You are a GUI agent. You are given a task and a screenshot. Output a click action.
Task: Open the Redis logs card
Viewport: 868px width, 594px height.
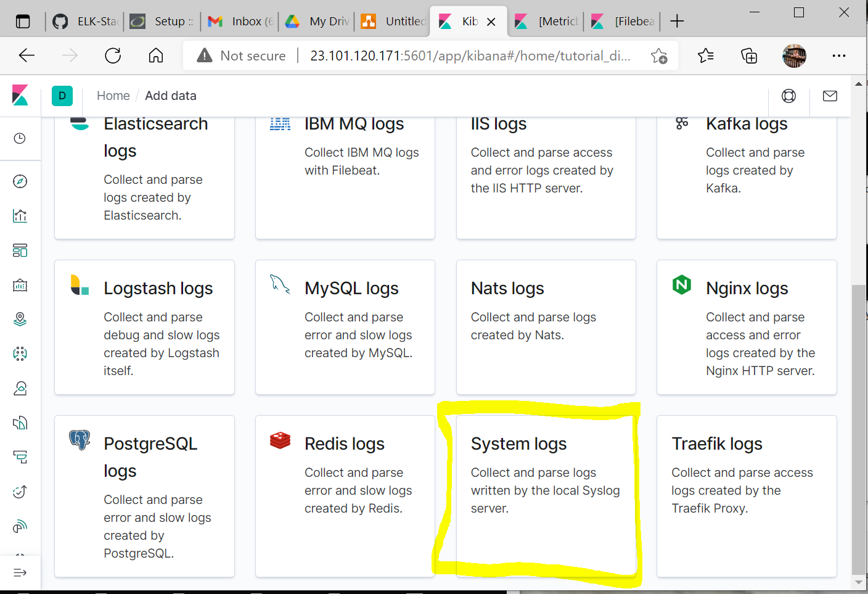coord(345,497)
